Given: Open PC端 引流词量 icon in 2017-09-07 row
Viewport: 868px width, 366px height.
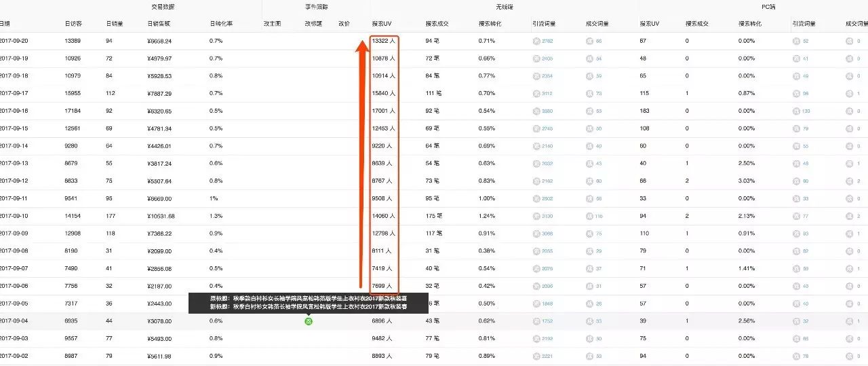Looking at the screenshot, I should point(796,269).
